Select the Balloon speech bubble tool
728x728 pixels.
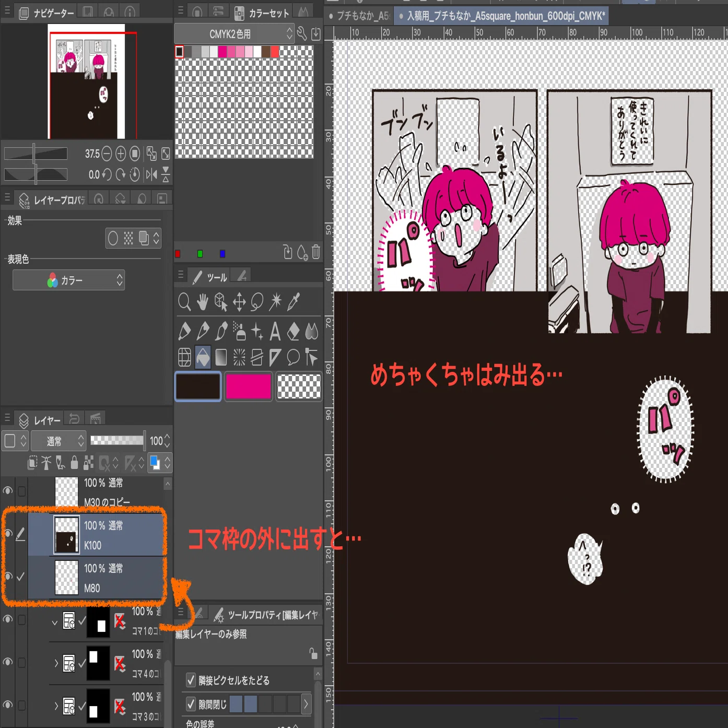[293, 357]
